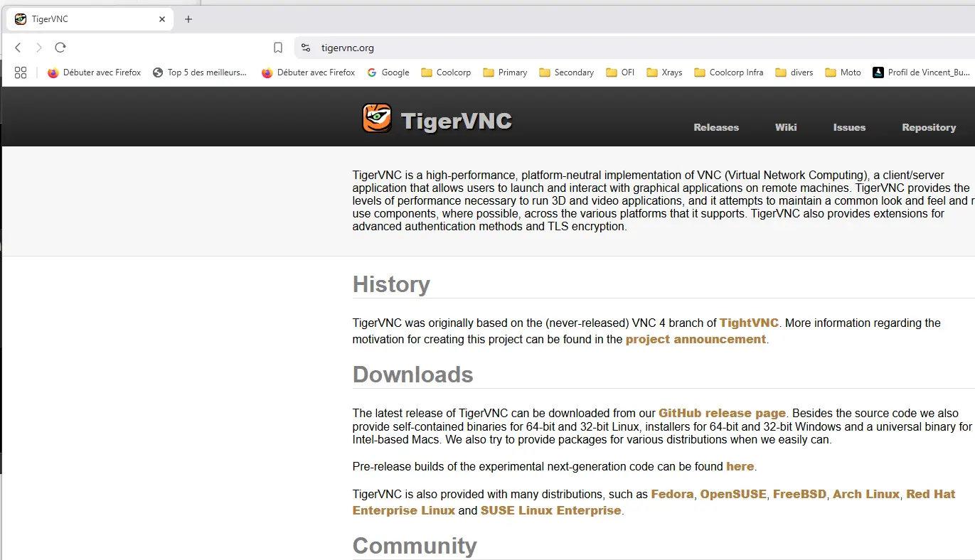Open the Primary bookmarks folder
The image size is (975, 560).
pyautogui.click(x=504, y=72)
